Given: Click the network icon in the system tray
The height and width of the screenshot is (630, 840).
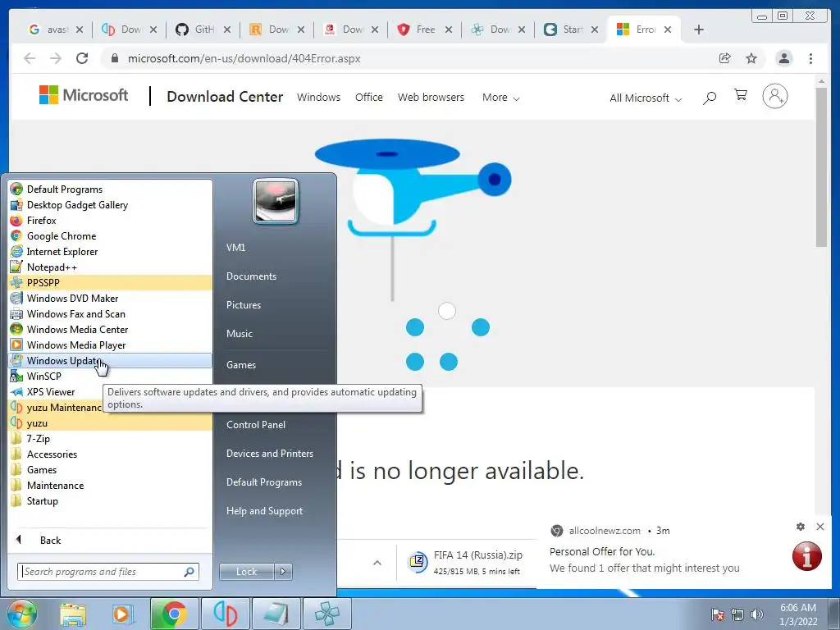Looking at the screenshot, I should pos(737,614).
